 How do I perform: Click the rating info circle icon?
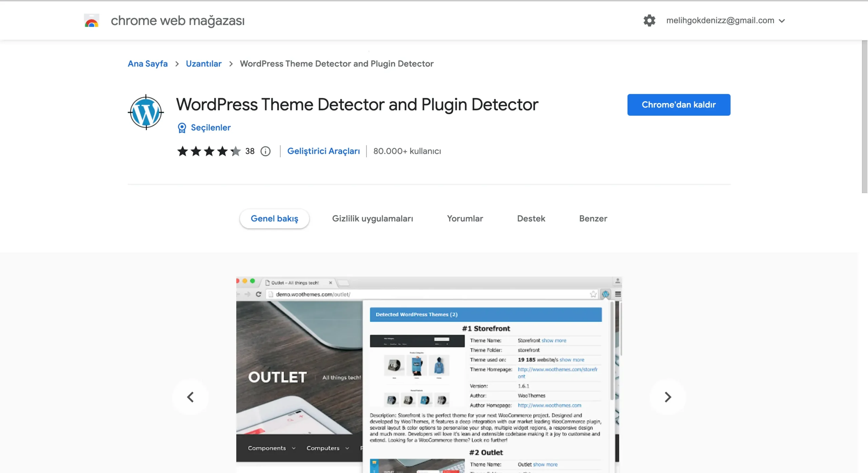click(265, 151)
